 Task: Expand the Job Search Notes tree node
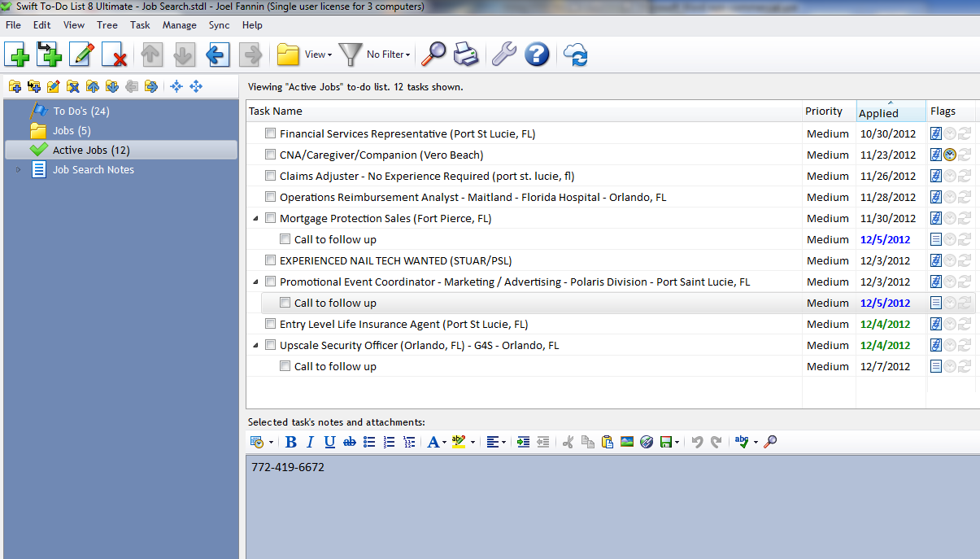tap(19, 169)
